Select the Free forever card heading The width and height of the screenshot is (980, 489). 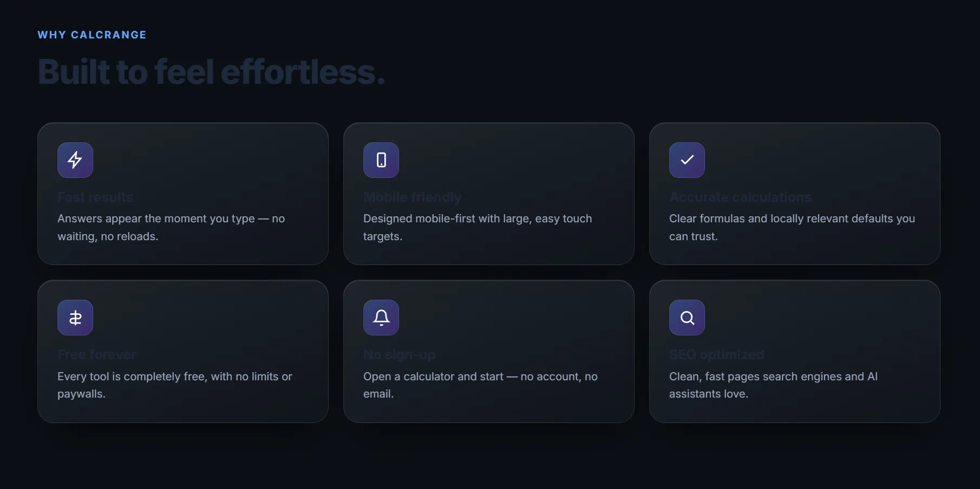97,355
